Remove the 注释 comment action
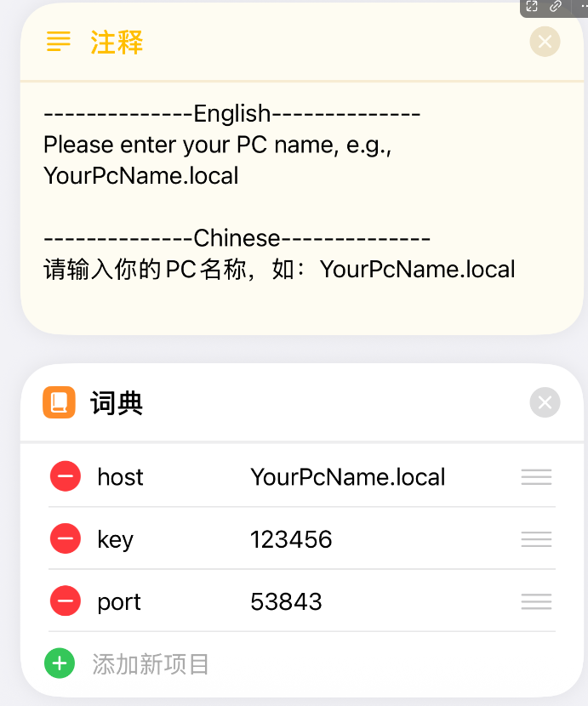The width and height of the screenshot is (588, 706). [x=545, y=42]
